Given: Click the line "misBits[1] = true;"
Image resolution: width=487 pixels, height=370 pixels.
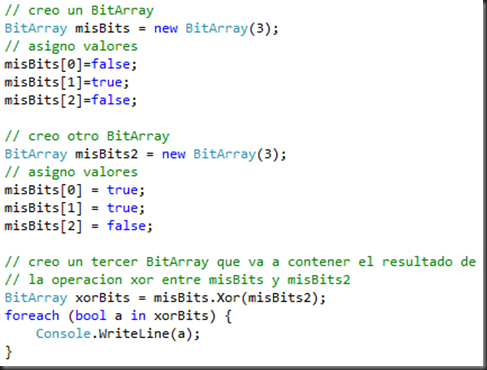Looking at the screenshot, I should click(75, 208).
